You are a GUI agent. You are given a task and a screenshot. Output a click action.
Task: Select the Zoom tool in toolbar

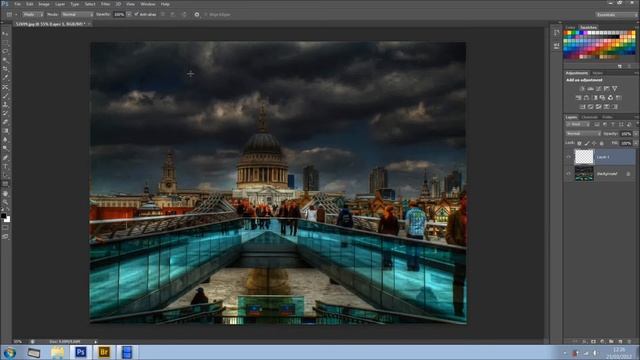[x=5, y=202]
